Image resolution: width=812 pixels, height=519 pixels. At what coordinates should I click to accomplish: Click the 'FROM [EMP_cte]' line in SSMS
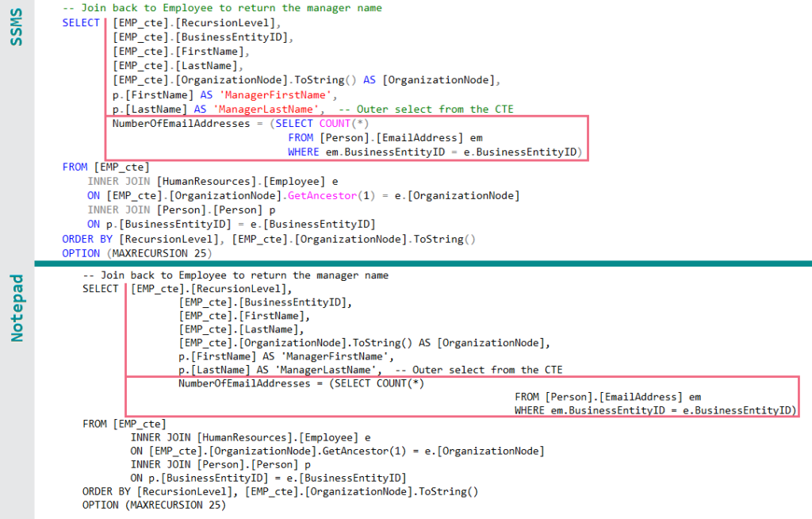click(x=105, y=167)
